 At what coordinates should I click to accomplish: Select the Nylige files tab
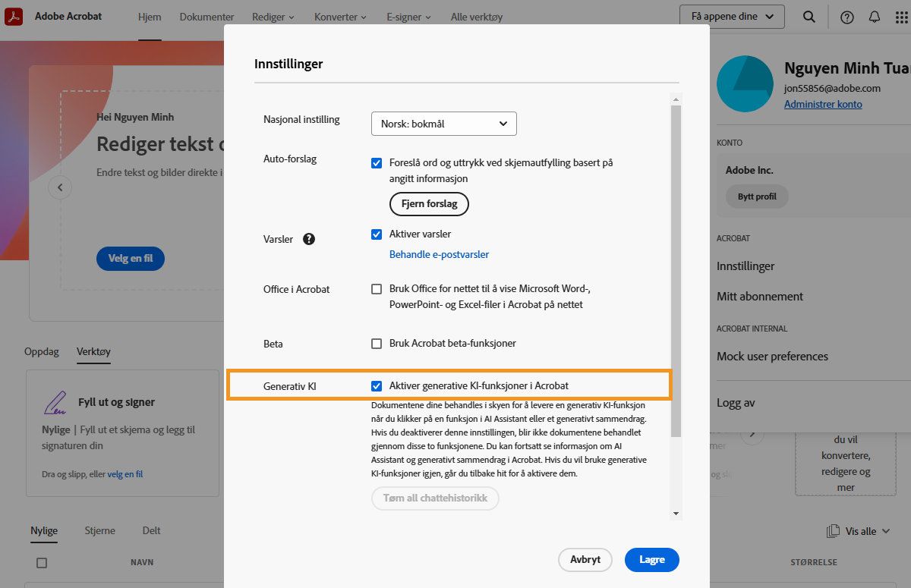pyautogui.click(x=44, y=530)
